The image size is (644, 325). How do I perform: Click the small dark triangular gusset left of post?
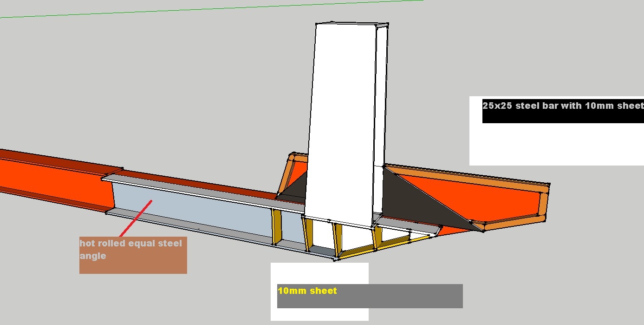tap(294, 189)
